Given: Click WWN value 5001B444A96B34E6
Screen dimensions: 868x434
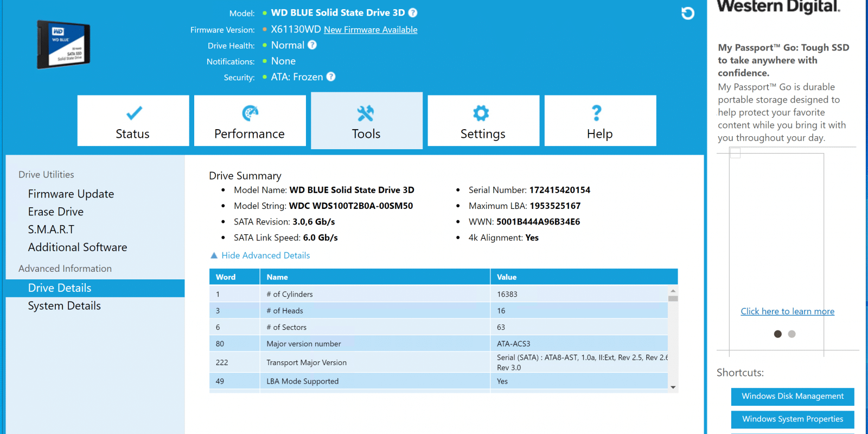Looking at the screenshot, I should point(538,221).
